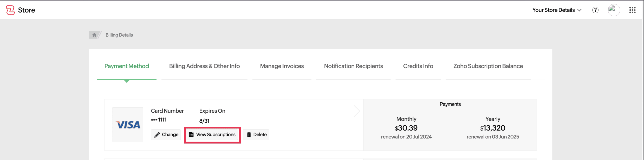This screenshot has height=160, width=644.
Task: Click the Monthly payment amount $30.39
Action: [406, 128]
